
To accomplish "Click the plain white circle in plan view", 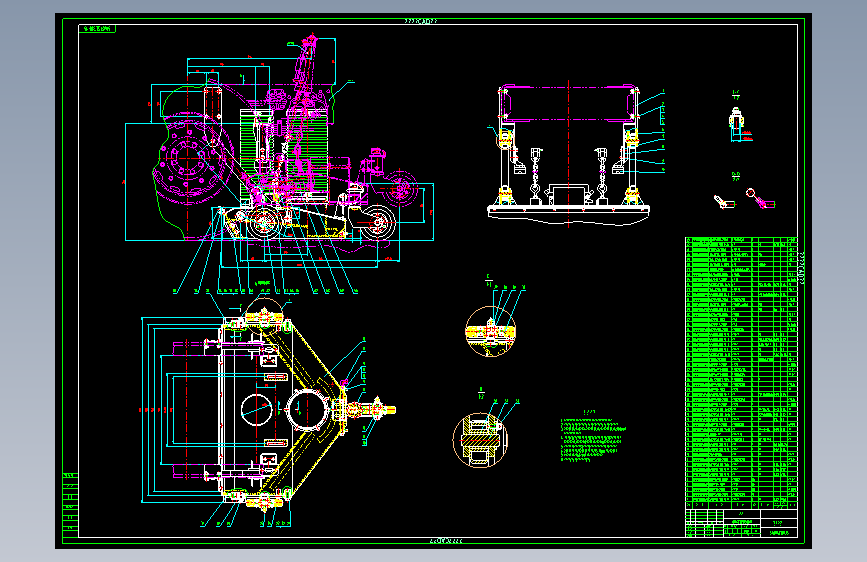I will [257, 410].
